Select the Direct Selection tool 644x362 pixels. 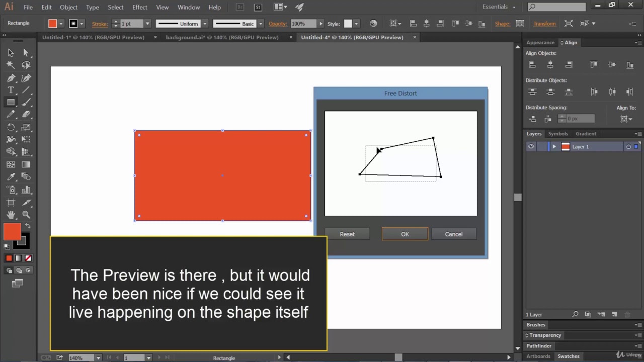point(26,53)
